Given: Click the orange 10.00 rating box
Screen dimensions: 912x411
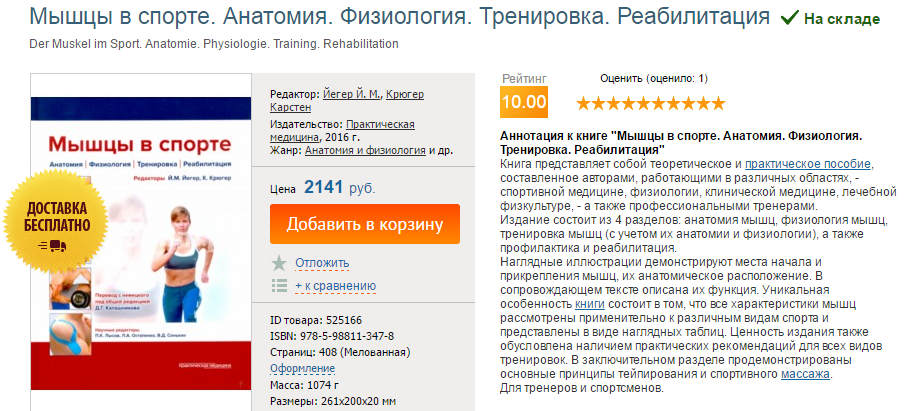Looking at the screenshot, I should [x=524, y=101].
